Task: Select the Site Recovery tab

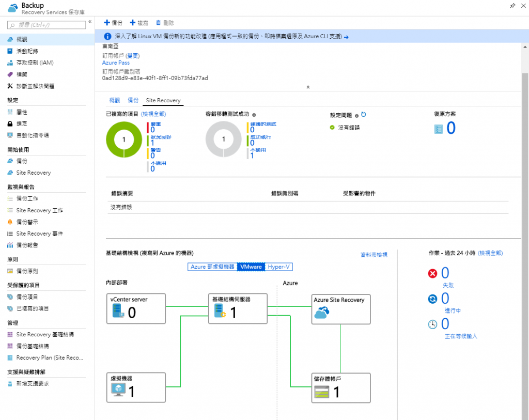Action: (163, 100)
